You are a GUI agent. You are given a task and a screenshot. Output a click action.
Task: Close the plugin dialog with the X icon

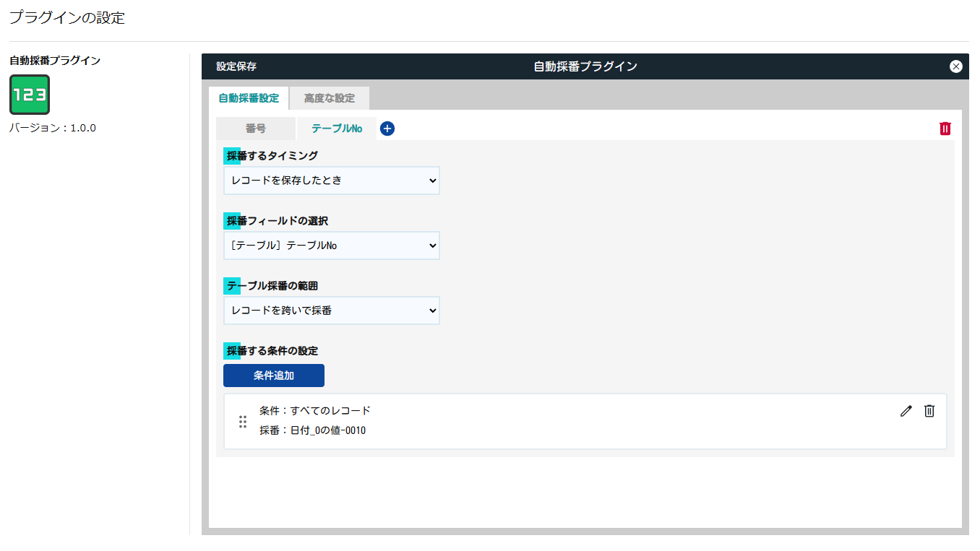(955, 66)
